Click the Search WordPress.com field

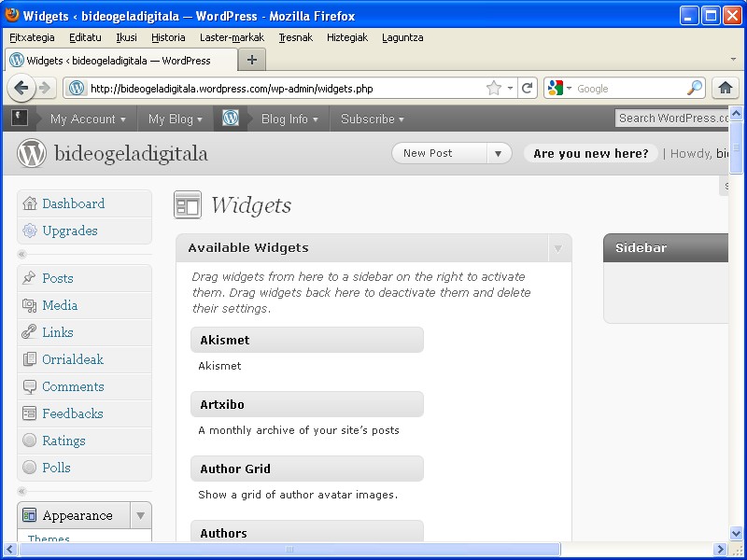672,119
